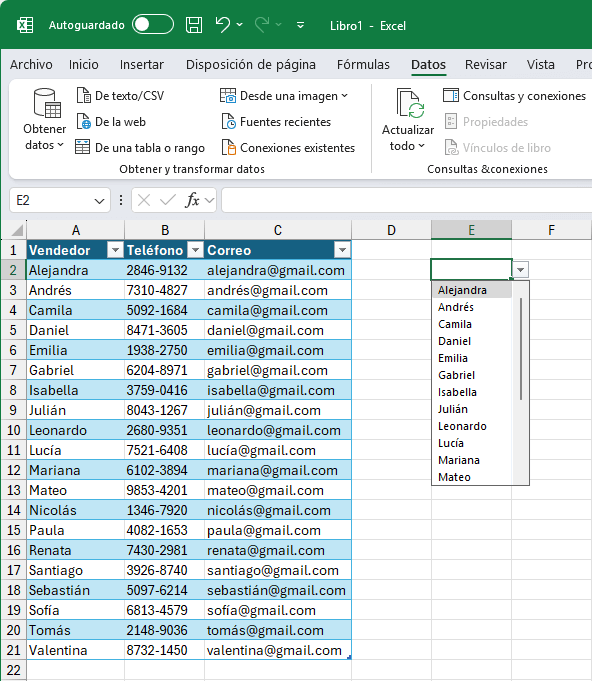Viewport: 592px width, 681px height.
Task: Select Isabella in the dropdown list
Action: click(x=472, y=392)
